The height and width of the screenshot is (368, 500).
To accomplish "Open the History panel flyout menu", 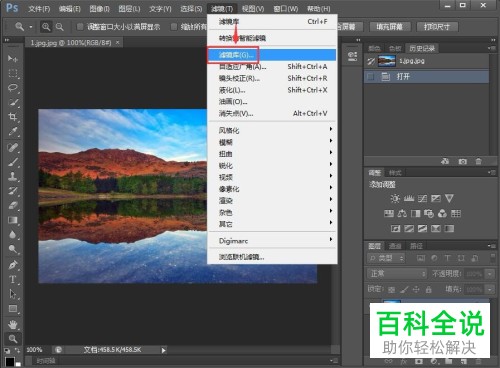I will [491, 48].
